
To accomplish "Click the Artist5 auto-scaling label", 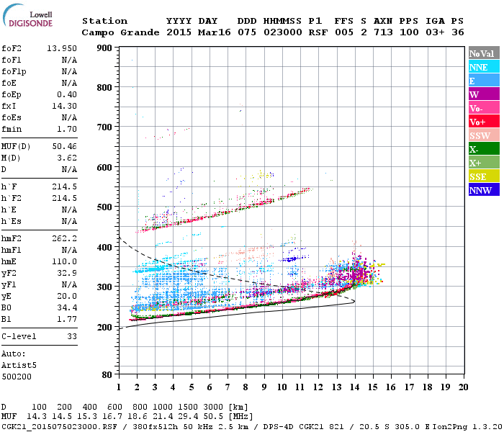I will click(19, 366).
